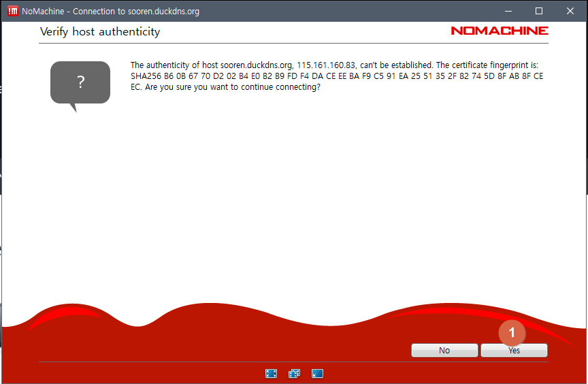This screenshot has height=384, width=588.
Task: Click the 'Verify host authenticity' heading
Action: pyautogui.click(x=100, y=31)
